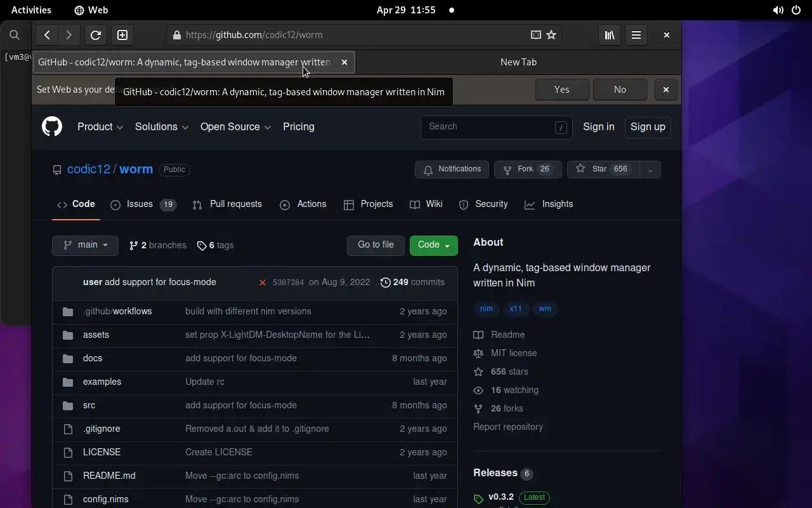The height and width of the screenshot is (508, 812).
Task: Bookmark page with the star icon in address bar
Action: click(x=551, y=35)
